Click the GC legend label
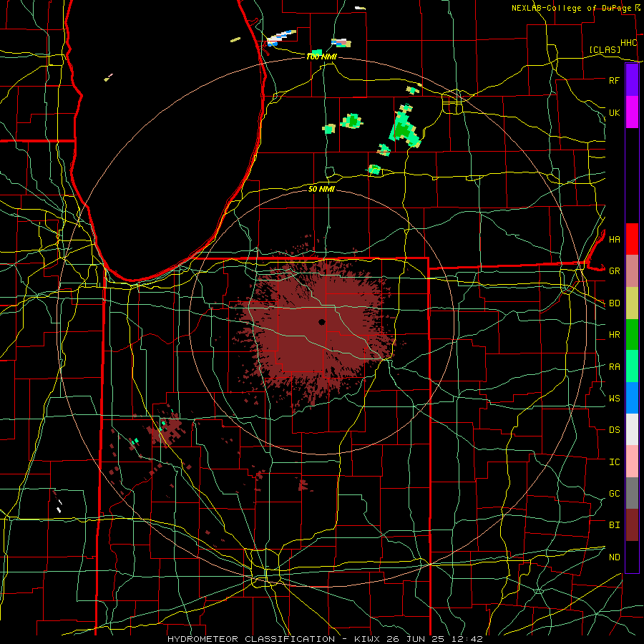 (614, 494)
